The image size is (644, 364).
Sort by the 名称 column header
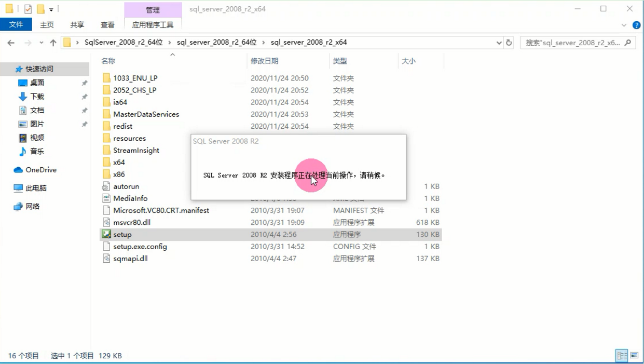pyautogui.click(x=108, y=61)
